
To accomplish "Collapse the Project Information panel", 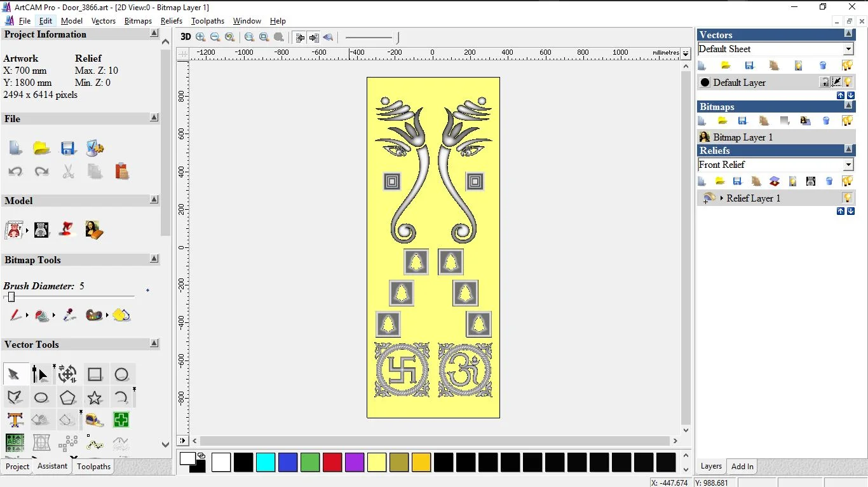I will point(154,33).
